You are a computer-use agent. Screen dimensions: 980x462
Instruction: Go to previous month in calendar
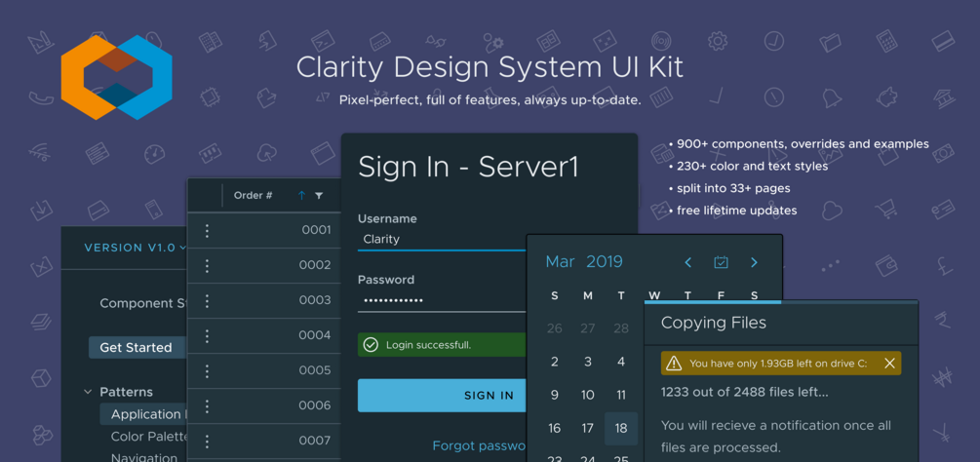pyautogui.click(x=688, y=262)
